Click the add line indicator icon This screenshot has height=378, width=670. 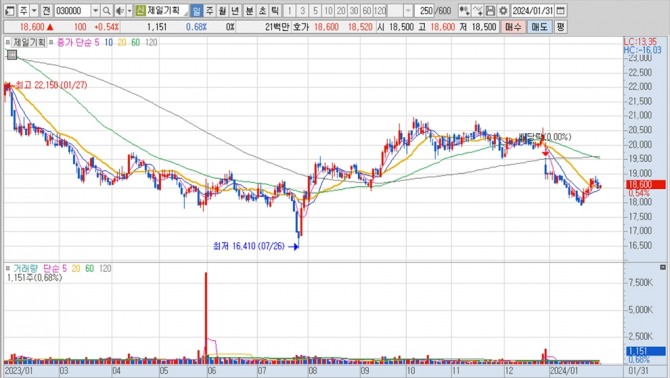478,11
